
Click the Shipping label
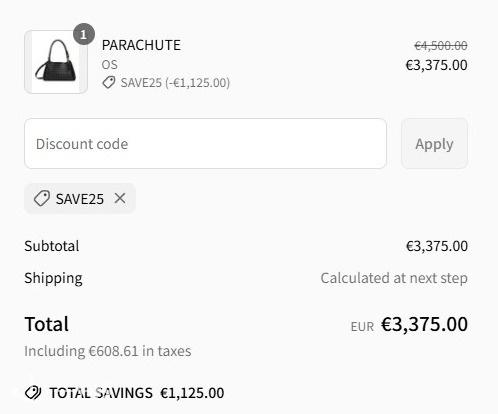(x=53, y=278)
